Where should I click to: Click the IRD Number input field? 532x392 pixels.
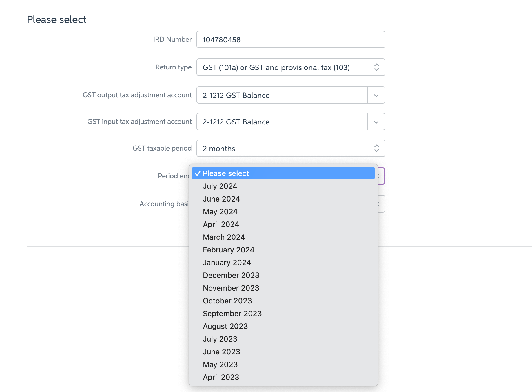(x=290, y=39)
